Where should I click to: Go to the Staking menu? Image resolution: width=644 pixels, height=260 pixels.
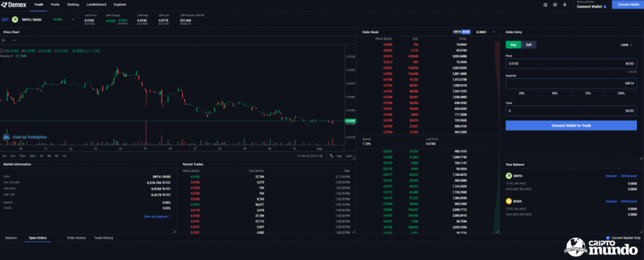73,4
